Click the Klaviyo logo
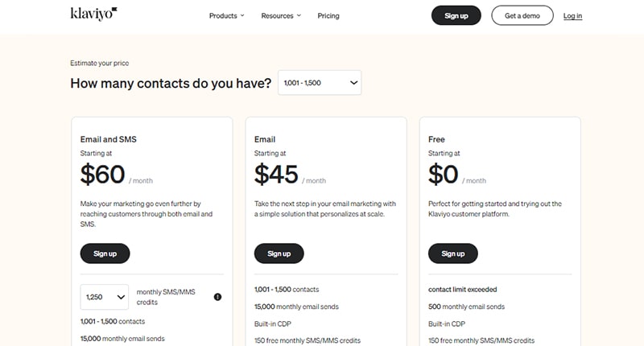644x346 pixels. pyautogui.click(x=93, y=14)
